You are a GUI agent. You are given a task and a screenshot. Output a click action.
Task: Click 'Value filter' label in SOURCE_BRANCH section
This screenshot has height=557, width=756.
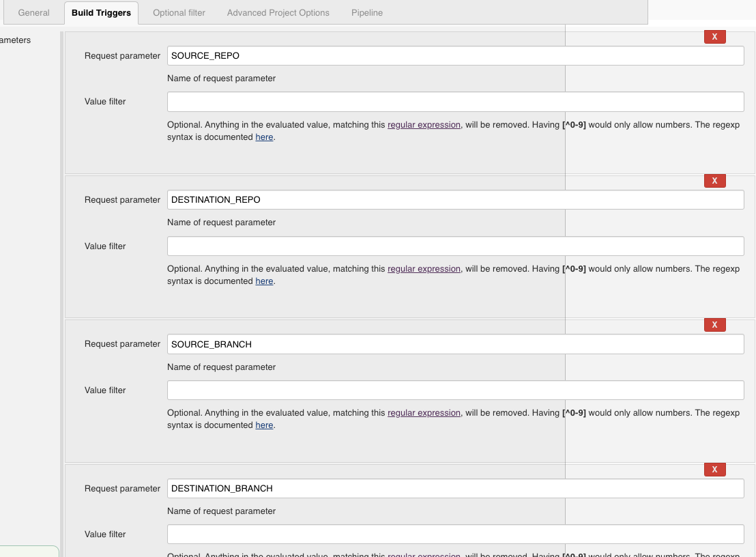click(105, 390)
